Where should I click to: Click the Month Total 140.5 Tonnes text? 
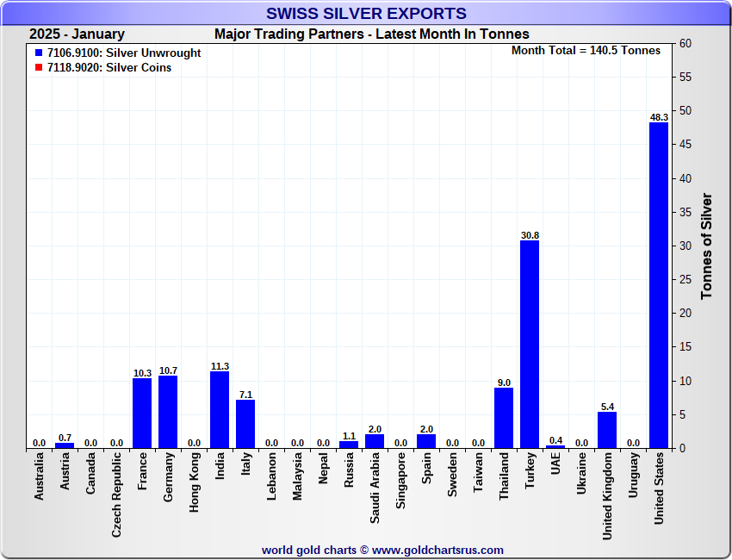click(x=586, y=51)
